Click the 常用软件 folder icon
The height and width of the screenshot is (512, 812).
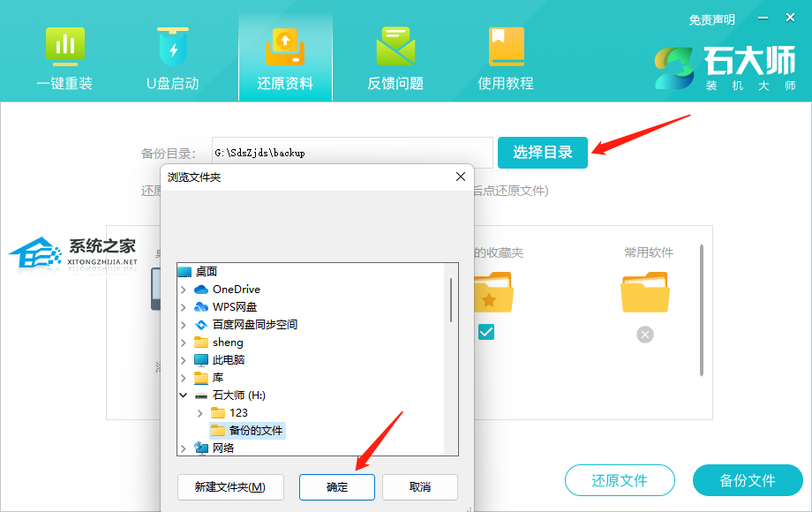[x=645, y=292]
